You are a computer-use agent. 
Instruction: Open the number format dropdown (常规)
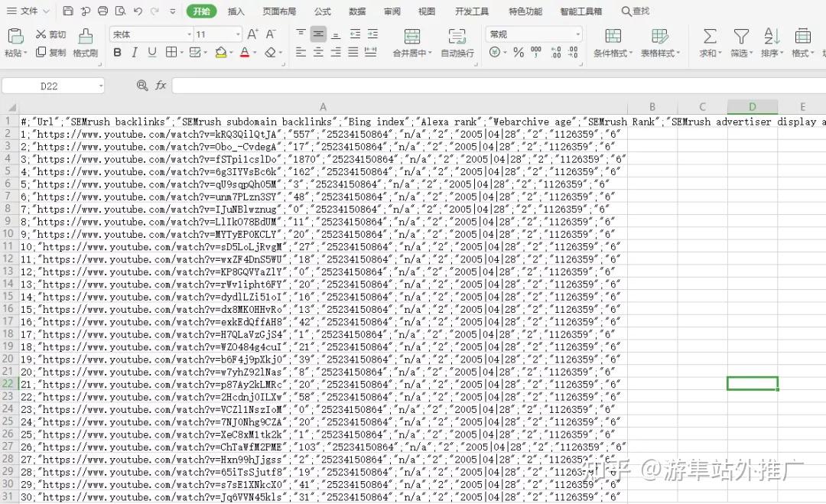[x=578, y=34]
